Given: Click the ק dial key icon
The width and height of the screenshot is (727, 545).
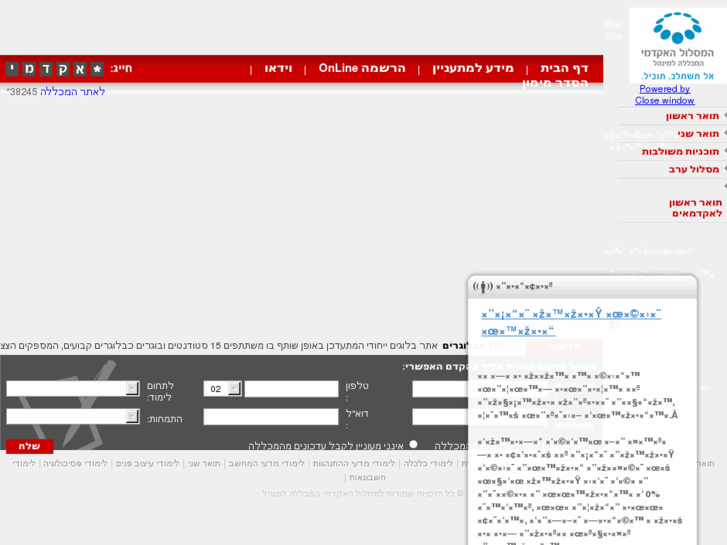Looking at the screenshot, I should 63,69.
